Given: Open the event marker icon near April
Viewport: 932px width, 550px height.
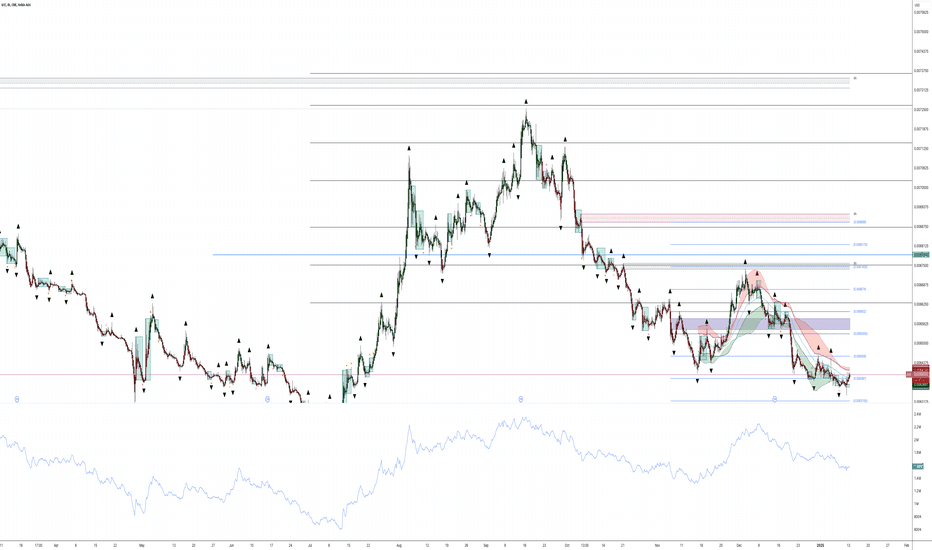Looking at the screenshot, I should coord(17,400).
